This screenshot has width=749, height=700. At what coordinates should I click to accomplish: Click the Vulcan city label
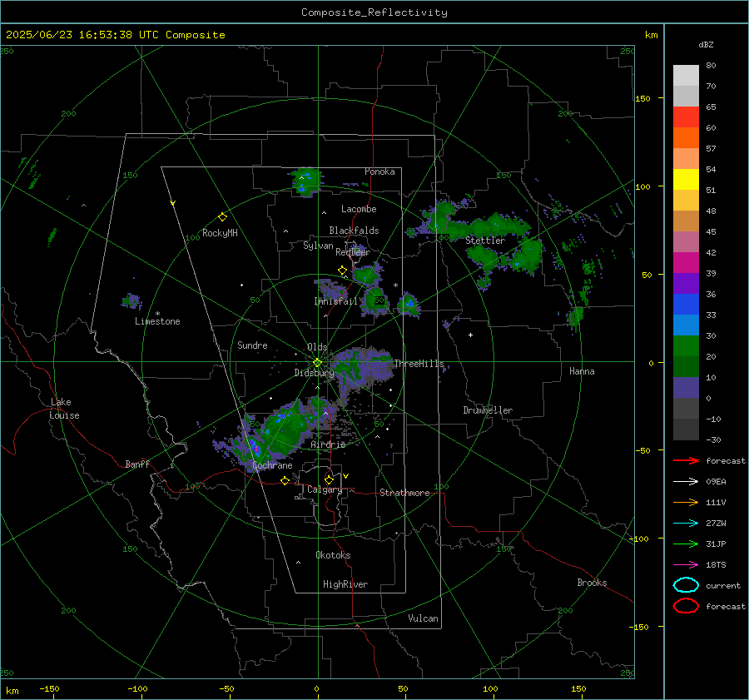click(423, 618)
